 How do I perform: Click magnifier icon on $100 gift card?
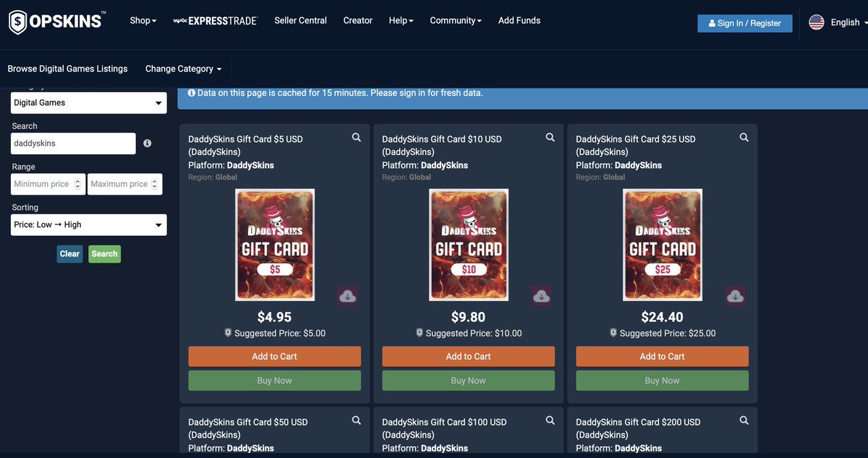click(x=550, y=420)
